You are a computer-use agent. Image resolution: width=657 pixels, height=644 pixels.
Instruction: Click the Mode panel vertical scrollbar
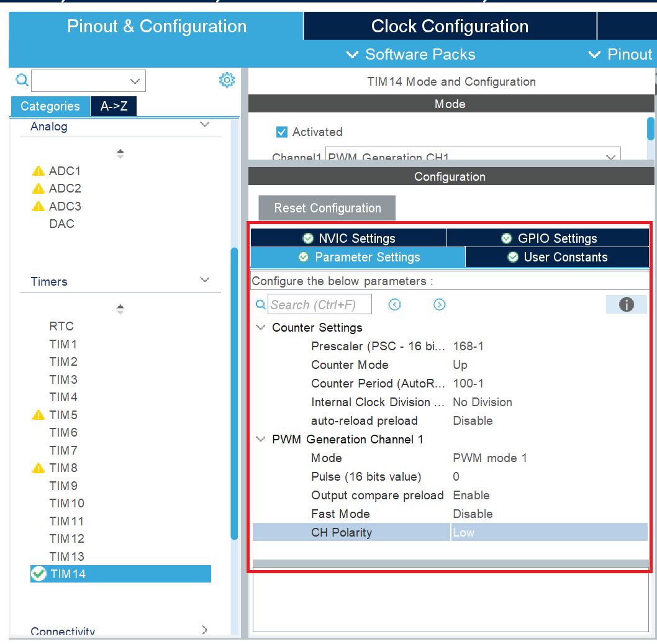click(651, 129)
